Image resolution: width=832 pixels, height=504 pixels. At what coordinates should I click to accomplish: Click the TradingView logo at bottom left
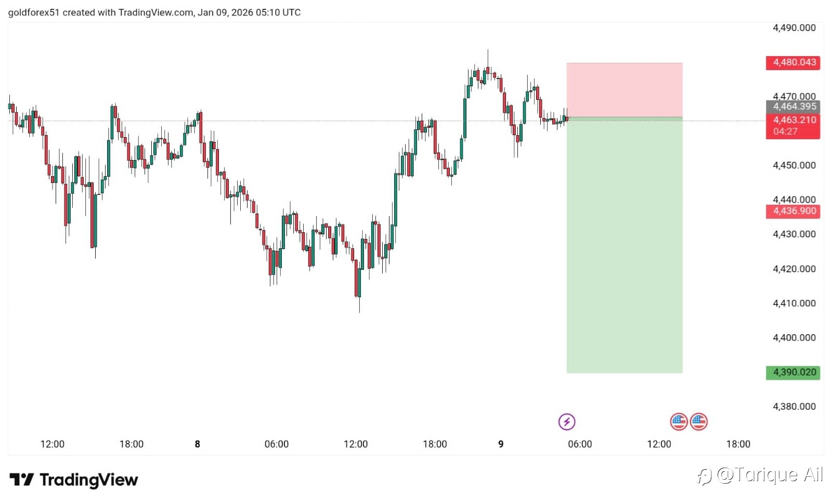74,480
